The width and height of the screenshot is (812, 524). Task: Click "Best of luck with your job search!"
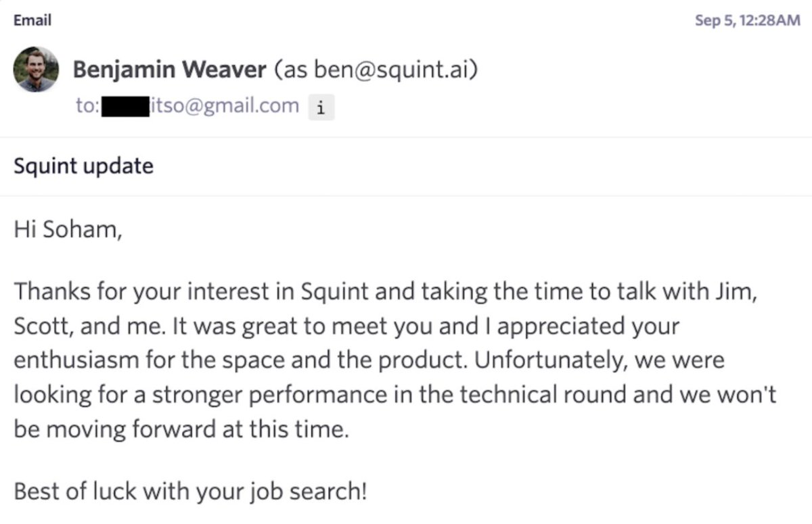(x=190, y=490)
